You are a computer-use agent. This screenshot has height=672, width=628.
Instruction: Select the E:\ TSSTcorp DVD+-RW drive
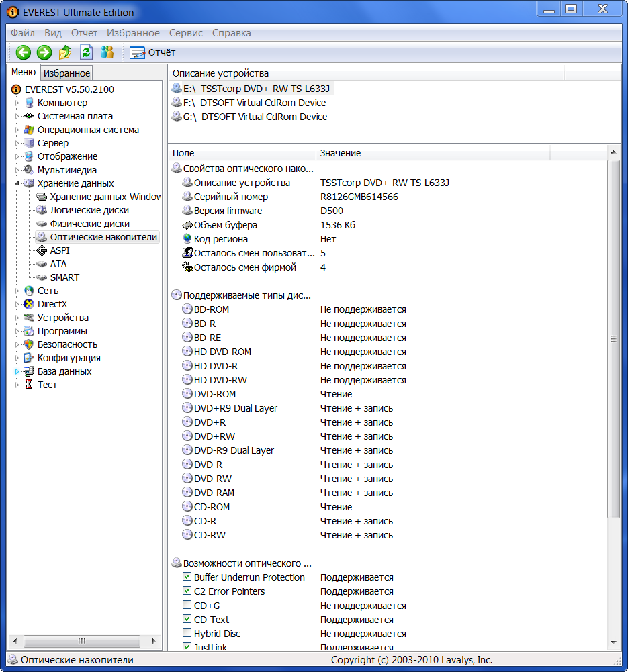tap(252, 89)
